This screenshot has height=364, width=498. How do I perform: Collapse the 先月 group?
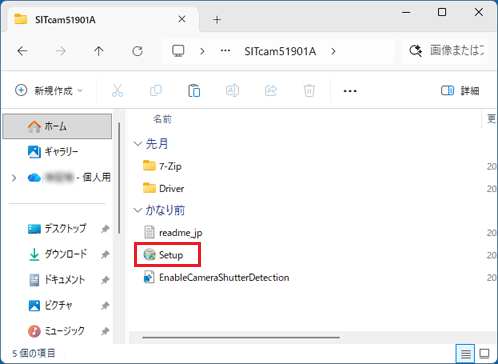coord(138,144)
